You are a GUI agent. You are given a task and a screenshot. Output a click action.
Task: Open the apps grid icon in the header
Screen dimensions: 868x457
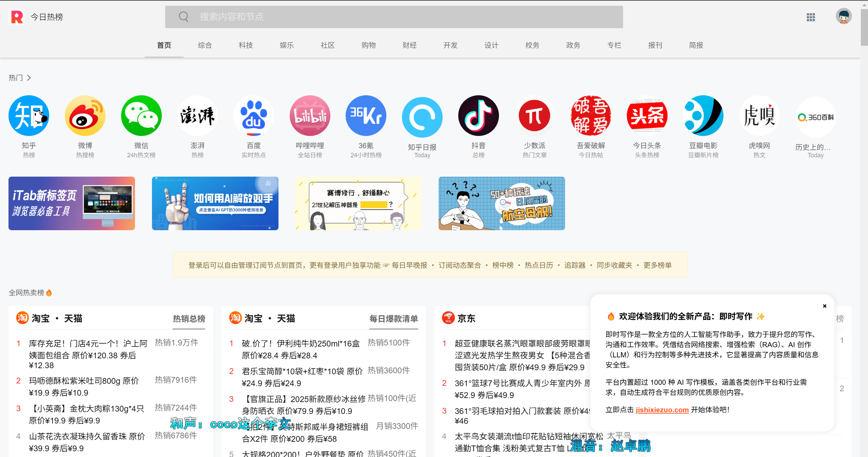point(811,17)
